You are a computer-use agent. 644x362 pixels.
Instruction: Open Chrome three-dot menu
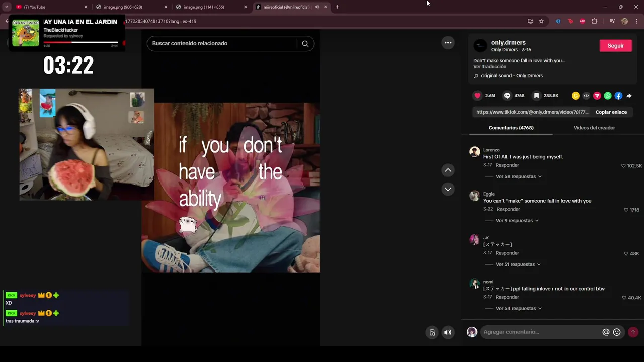(x=636, y=21)
